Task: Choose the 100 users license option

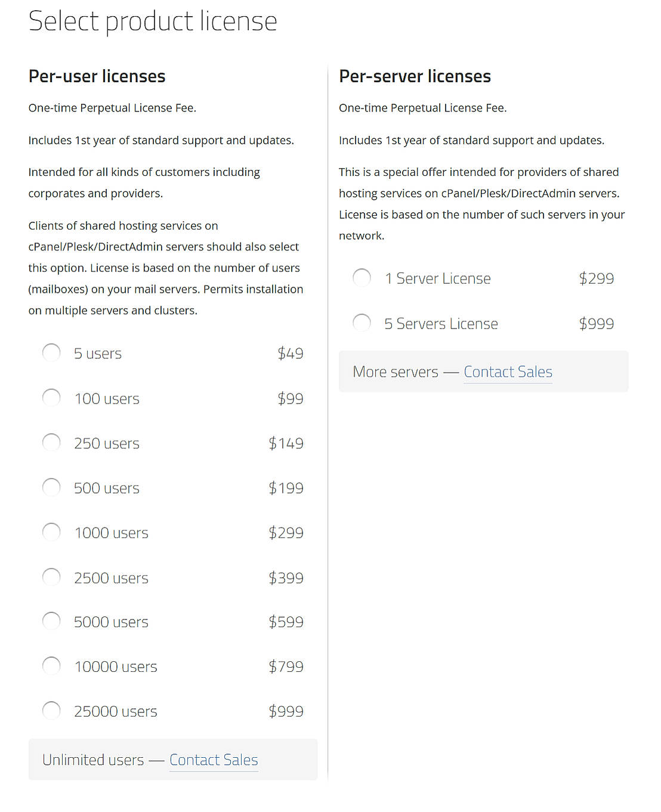Action: [x=51, y=397]
